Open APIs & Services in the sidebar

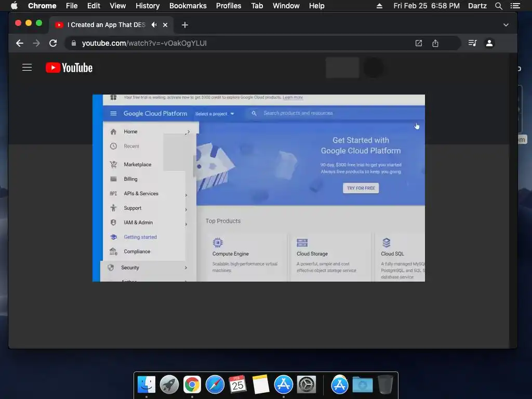tap(141, 193)
